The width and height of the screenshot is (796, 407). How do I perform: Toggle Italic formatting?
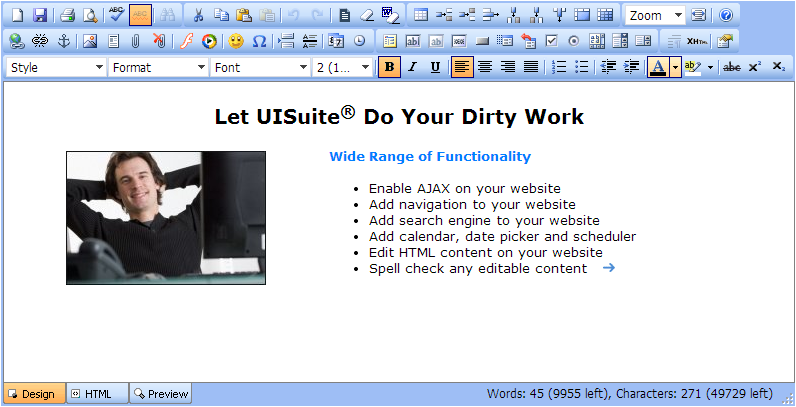412,67
